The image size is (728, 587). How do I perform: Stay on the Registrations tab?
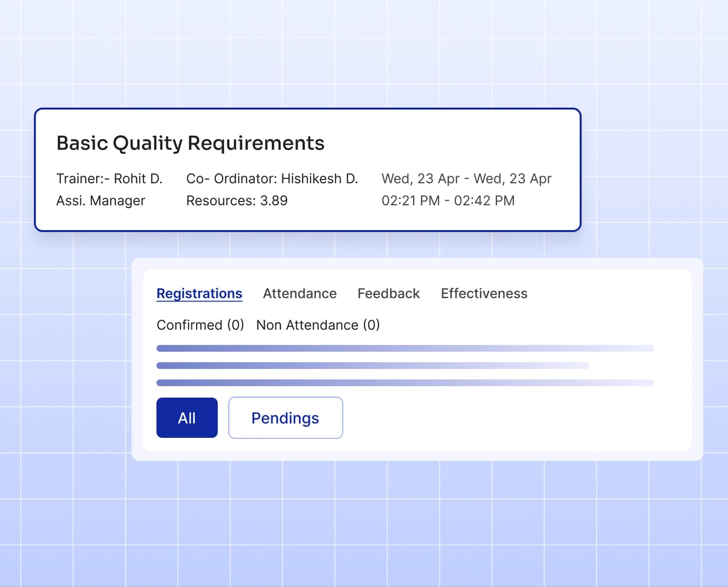[199, 293]
